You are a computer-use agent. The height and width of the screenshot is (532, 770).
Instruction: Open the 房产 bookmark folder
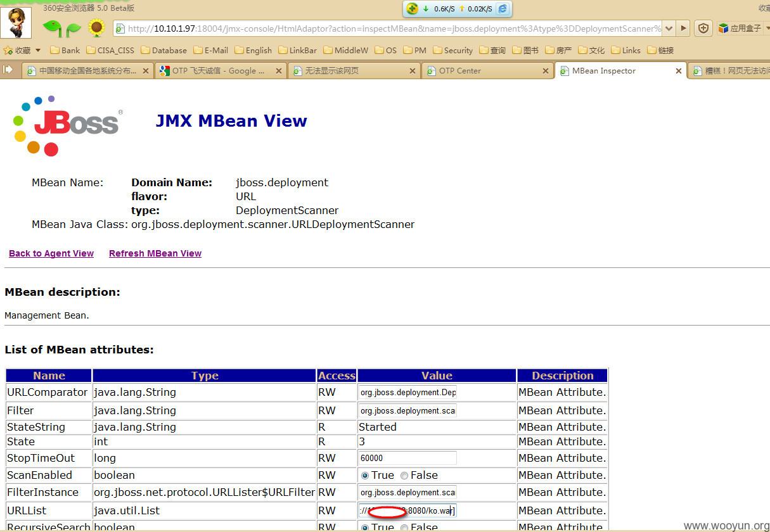tap(558, 50)
